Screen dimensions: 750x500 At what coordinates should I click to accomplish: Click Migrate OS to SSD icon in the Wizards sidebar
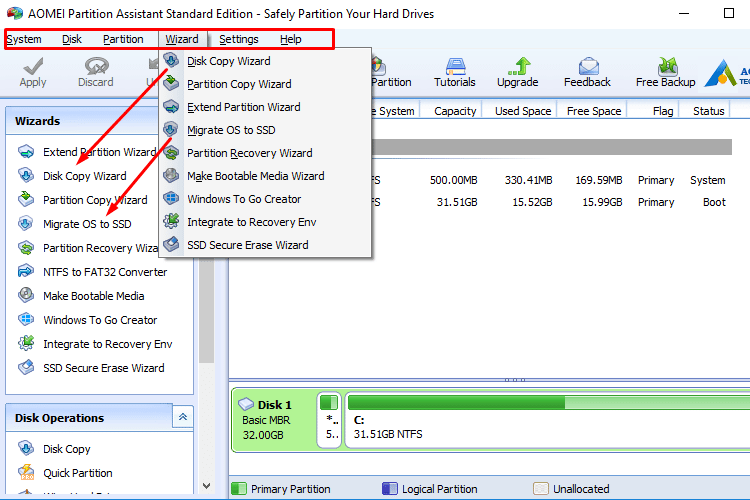(x=26, y=223)
